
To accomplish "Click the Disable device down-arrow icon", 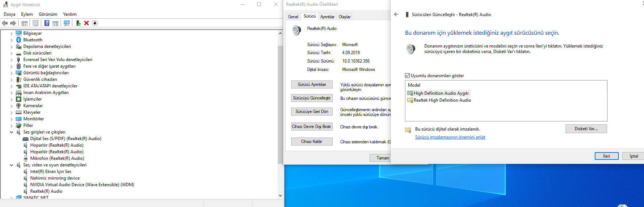I will pos(95,23).
